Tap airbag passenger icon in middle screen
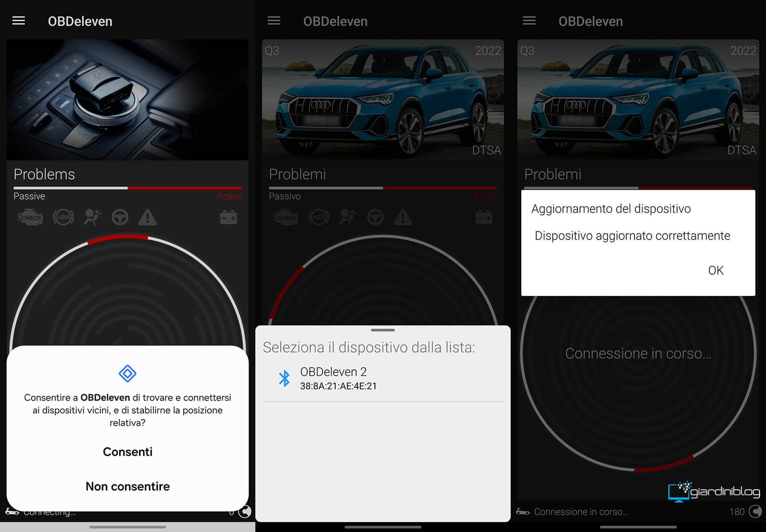Image resolution: width=766 pixels, height=532 pixels. coord(348,217)
